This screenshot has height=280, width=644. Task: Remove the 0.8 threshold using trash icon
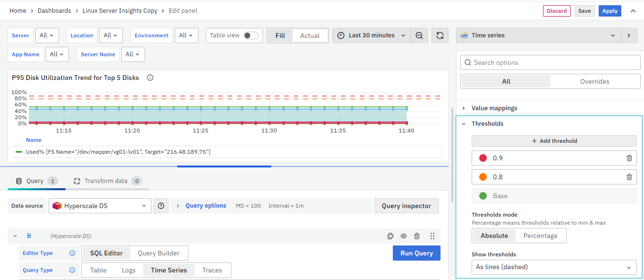(629, 177)
